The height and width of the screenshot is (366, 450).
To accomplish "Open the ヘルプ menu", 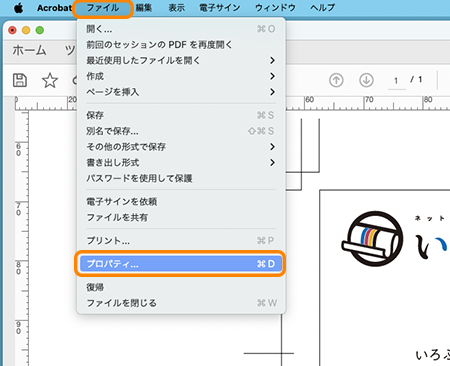I will pos(322,8).
